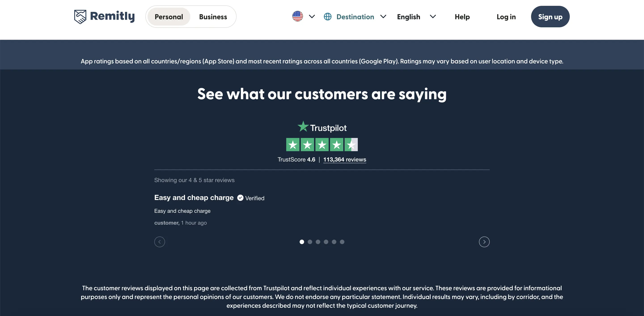
Task: Click the Trustpilot five-star rating image
Action: [322, 144]
